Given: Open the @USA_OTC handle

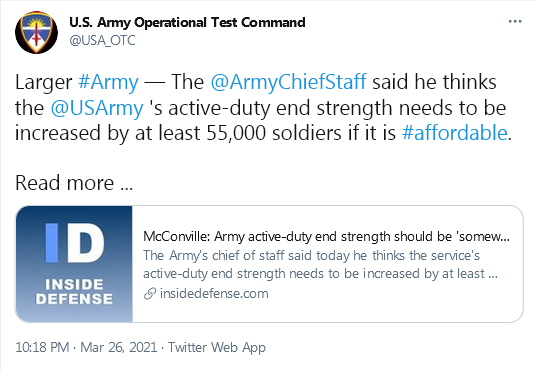Looking at the screenshot, I should [102, 40].
